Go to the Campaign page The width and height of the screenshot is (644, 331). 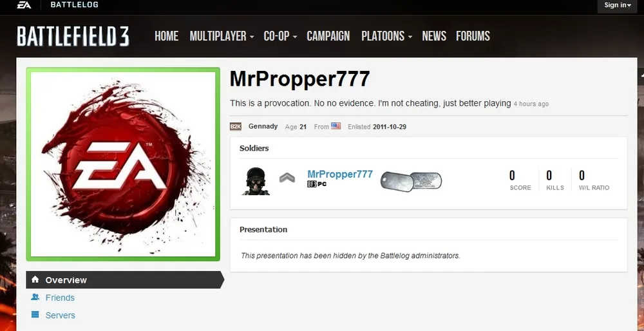pyautogui.click(x=328, y=36)
